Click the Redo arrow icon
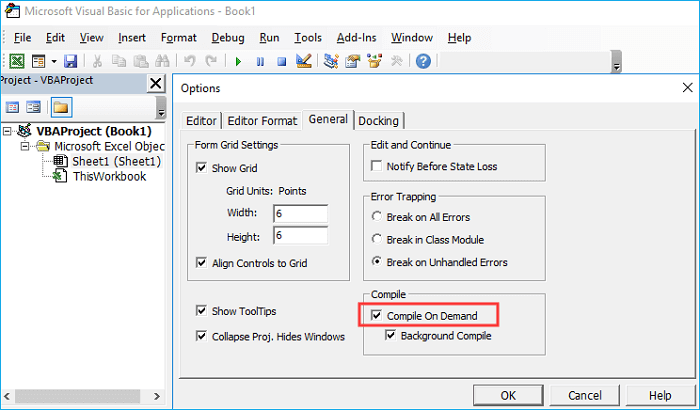The height and width of the screenshot is (410, 700). 211,61
